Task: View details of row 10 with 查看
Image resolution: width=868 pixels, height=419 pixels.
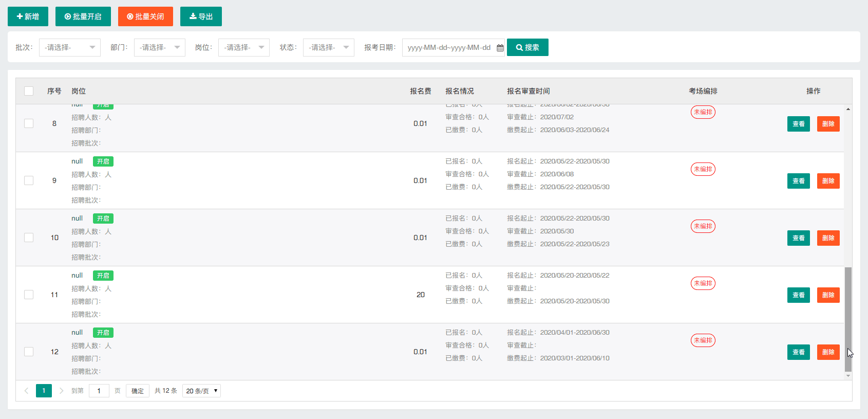Action: 798,238
